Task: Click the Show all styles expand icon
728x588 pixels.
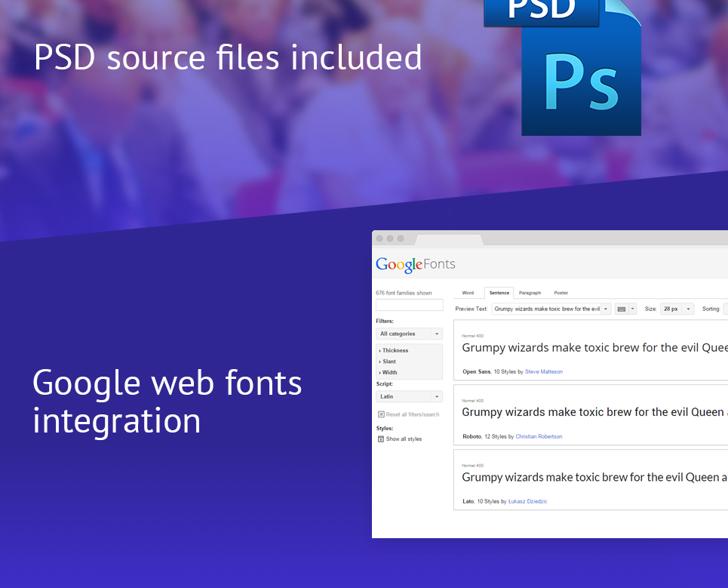Action: point(381,439)
